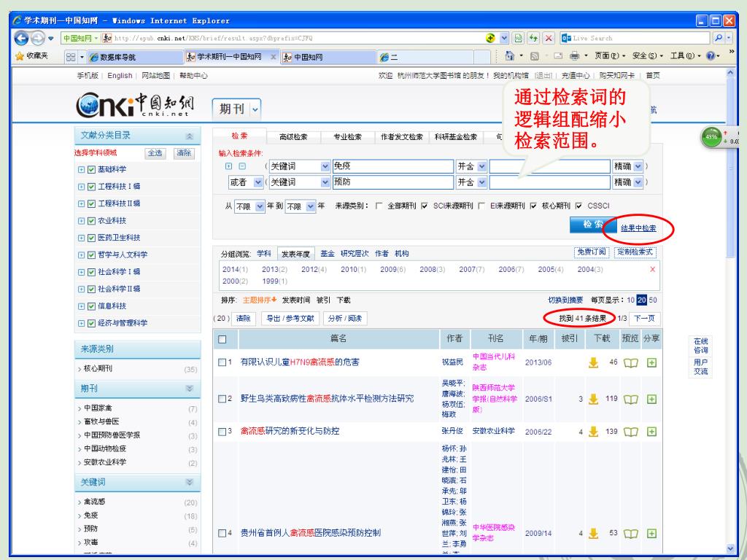This screenshot has width=747, height=560.
Task: Switch to 数据库导航 browser tab
Action: (135, 57)
